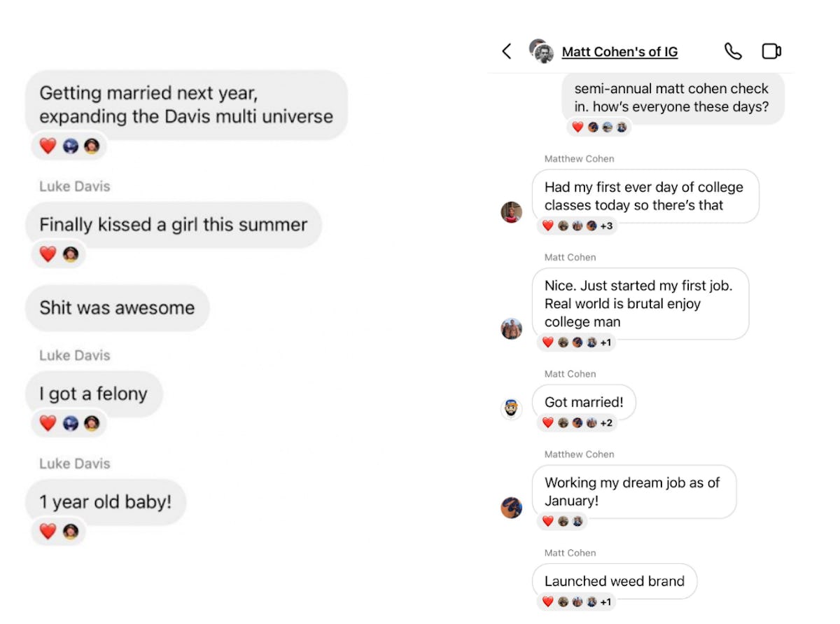The height and width of the screenshot is (624, 840).
Task: Open avatar beside 'Got married!' message
Action: tap(512, 409)
